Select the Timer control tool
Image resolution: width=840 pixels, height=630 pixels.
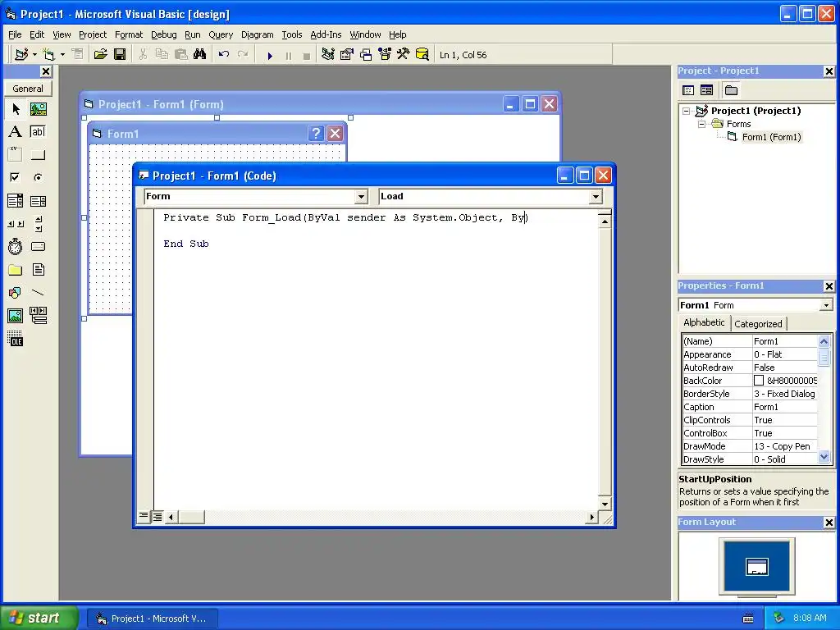point(16,246)
